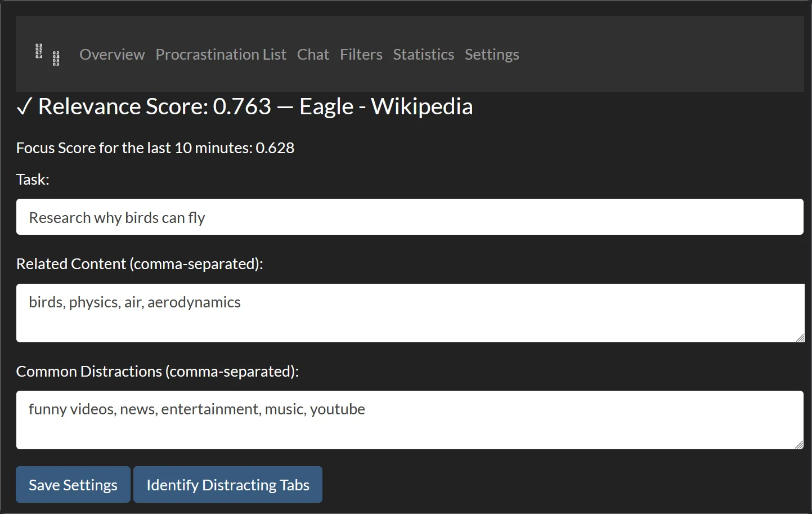Click the app logo in the navigation bar
The height and width of the screenshot is (514, 812).
click(x=47, y=55)
